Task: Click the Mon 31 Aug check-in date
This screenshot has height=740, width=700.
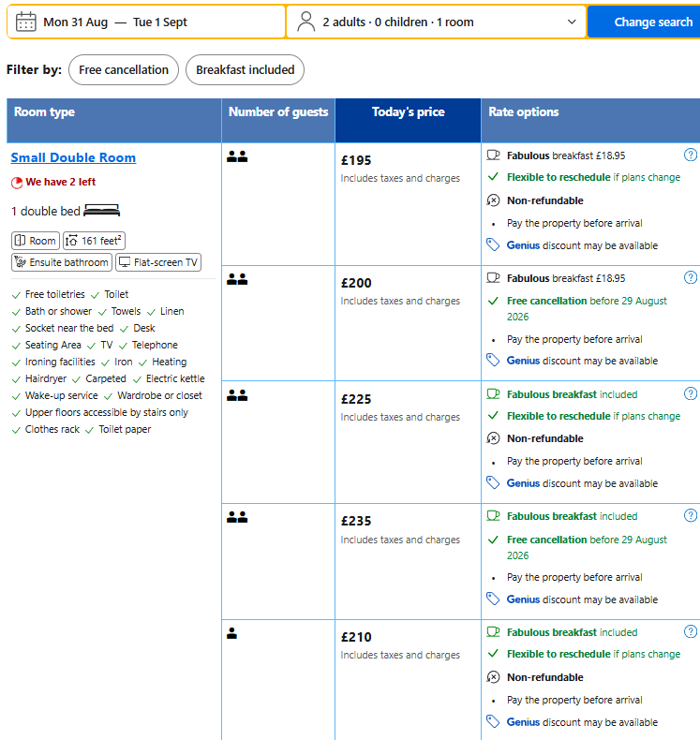Action: 76,22
